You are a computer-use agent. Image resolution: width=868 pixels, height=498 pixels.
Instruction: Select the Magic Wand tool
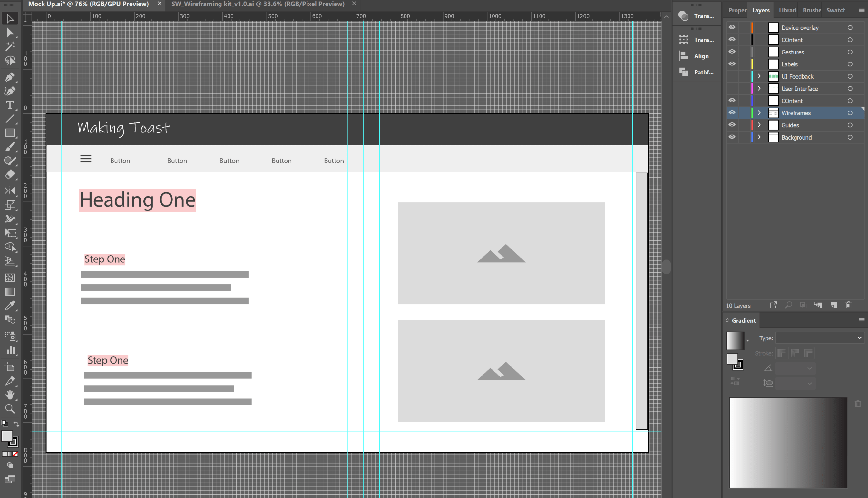(10, 46)
